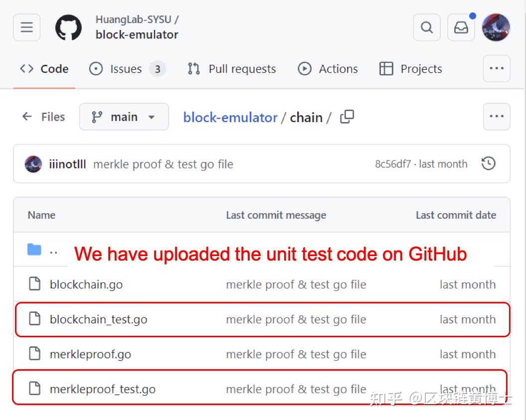Open the search magnifier icon

(x=427, y=27)
